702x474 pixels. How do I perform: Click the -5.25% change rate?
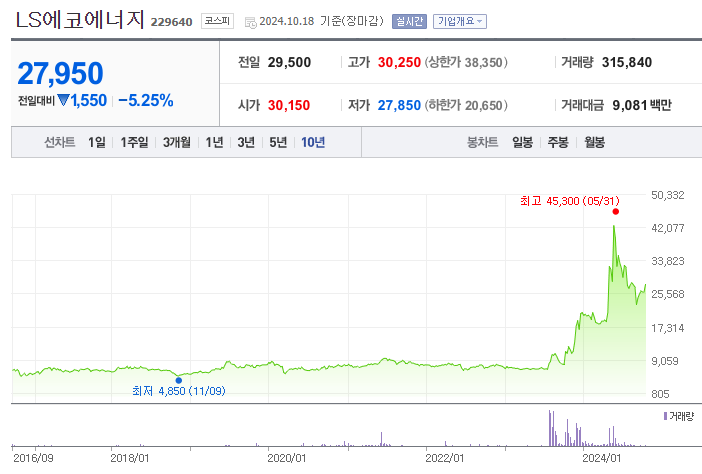click(146, 100)
